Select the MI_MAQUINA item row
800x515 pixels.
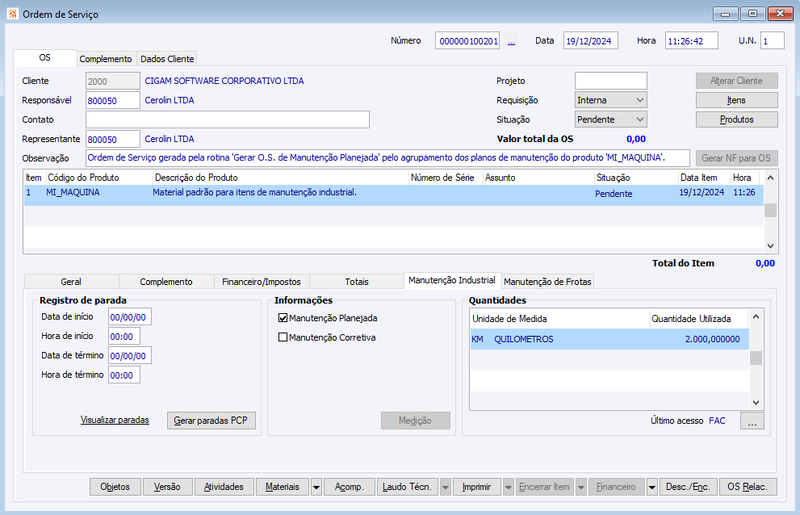394,195
